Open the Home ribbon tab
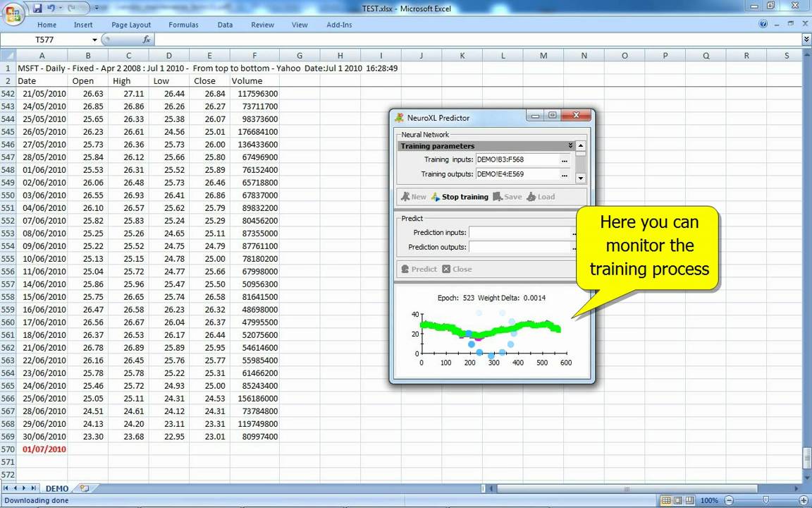 click(47, 25)
